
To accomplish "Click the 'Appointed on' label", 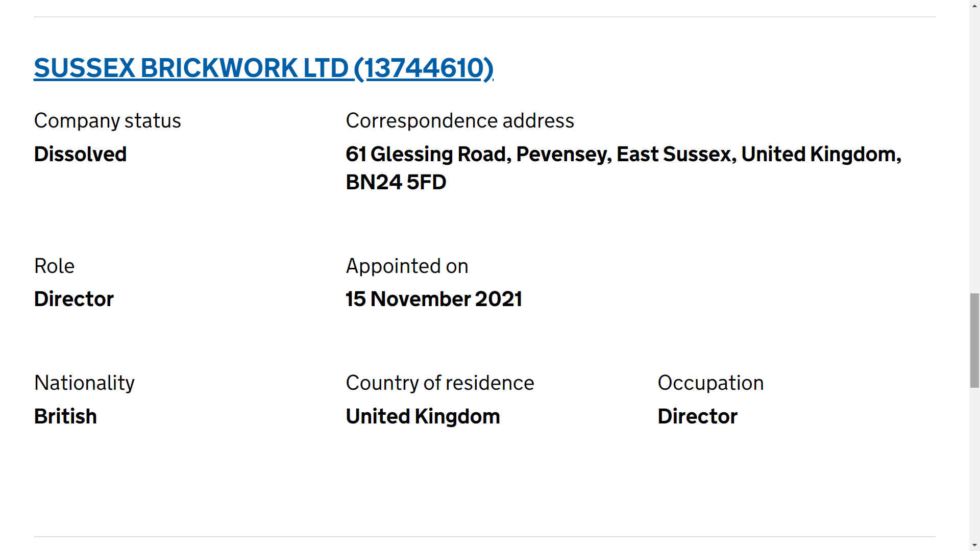I will click(407, 266).
